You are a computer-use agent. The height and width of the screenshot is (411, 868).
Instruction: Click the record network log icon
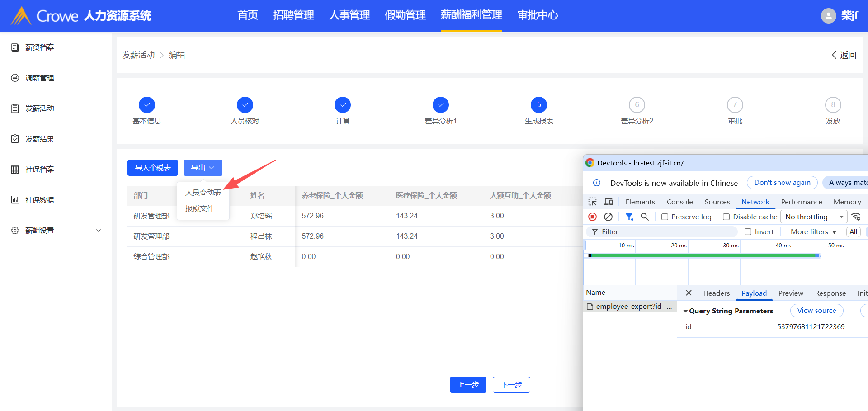click(x=592, y=217)
